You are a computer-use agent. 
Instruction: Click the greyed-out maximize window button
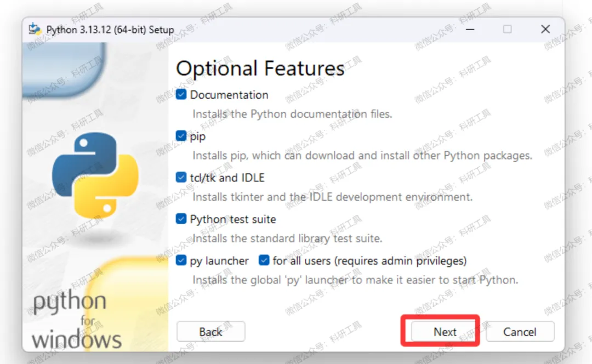(508, 29)
